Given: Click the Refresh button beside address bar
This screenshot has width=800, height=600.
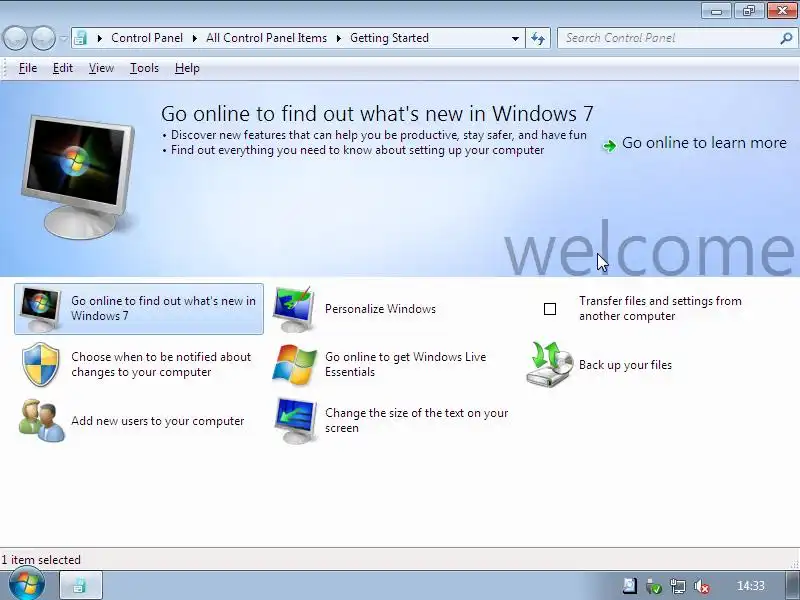Looking at the screenshot, I should pyautogui.click(x=538, y=38).
